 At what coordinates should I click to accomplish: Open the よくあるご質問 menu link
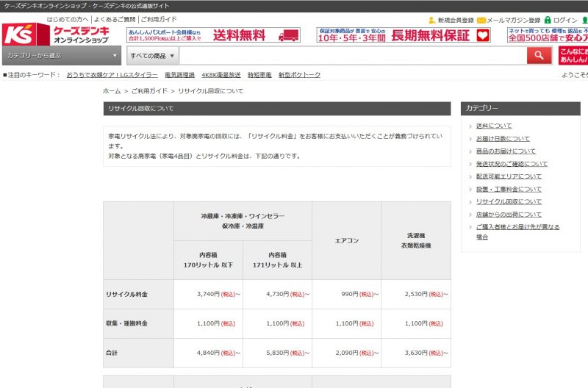tap(115, 19)
